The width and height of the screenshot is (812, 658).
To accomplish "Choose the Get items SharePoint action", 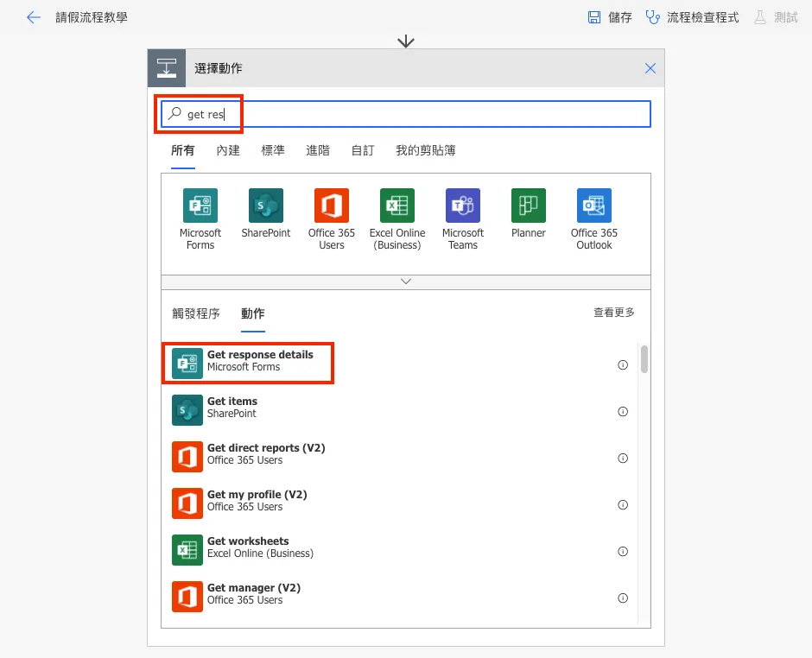I will [x=399, y=410].
